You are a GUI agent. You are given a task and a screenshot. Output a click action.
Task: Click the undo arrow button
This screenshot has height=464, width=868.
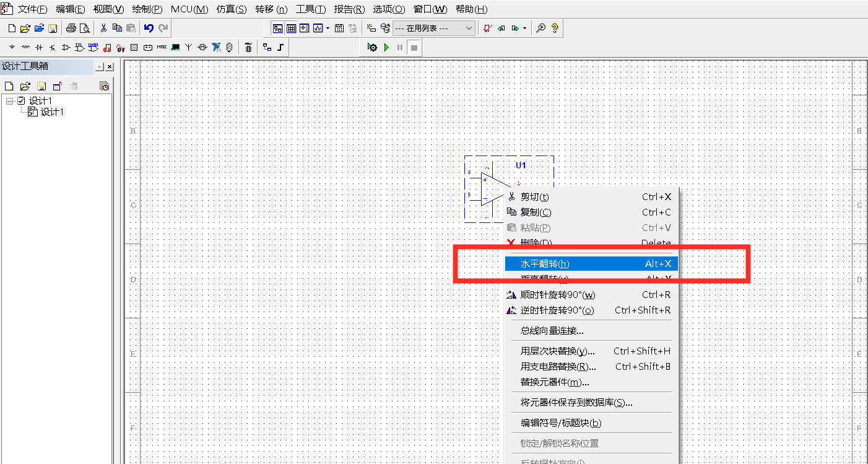pos(149,28)
